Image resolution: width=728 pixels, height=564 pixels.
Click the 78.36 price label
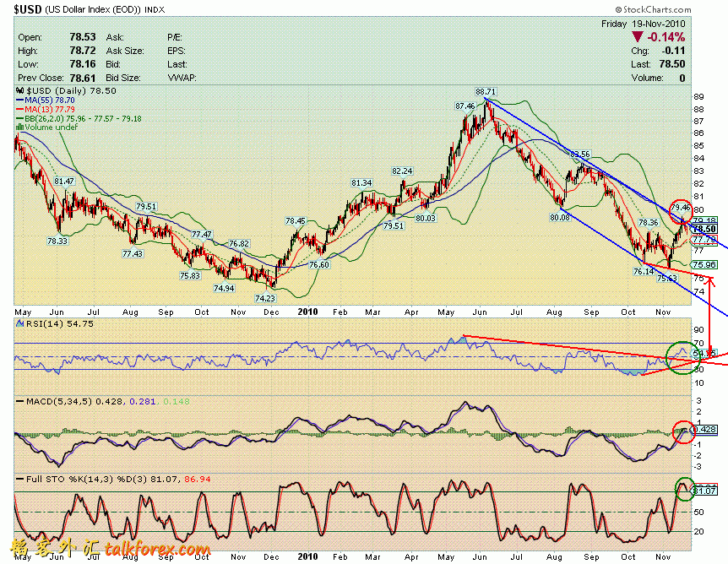click(x=648, y=222)
